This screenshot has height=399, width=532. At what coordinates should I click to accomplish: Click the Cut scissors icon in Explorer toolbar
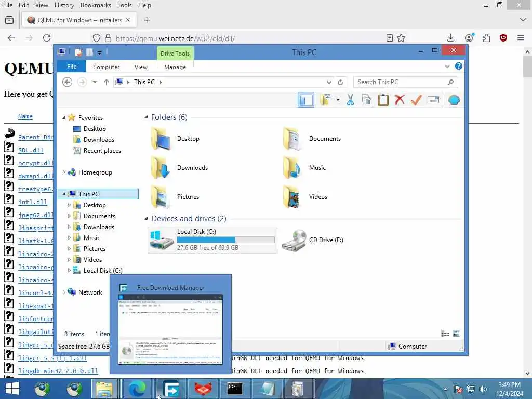coord(351,100)
